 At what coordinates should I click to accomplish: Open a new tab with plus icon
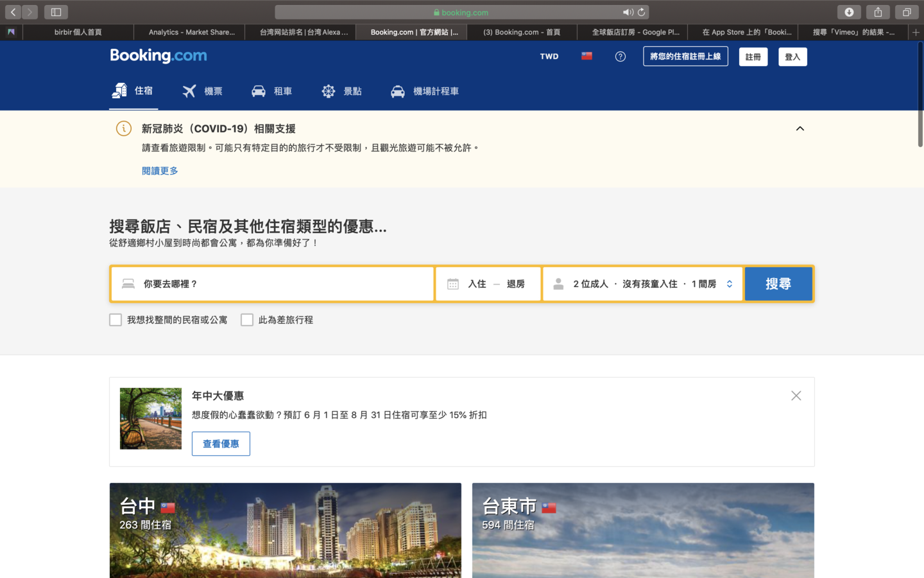[916, 32]
